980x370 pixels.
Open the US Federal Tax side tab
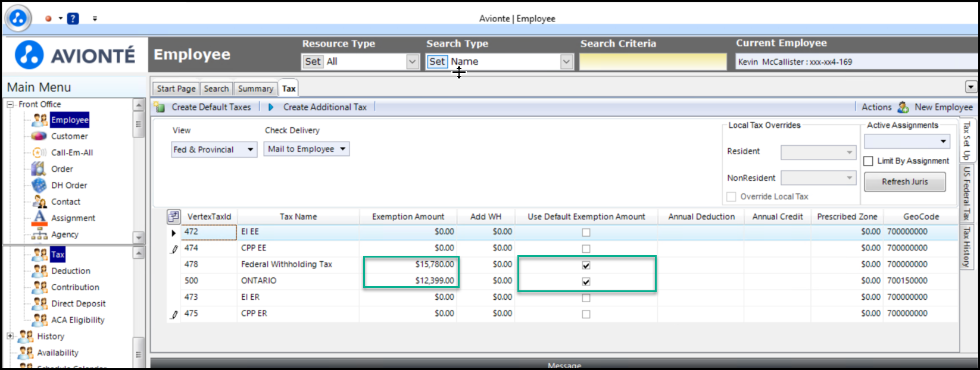[x=966, y=193]
